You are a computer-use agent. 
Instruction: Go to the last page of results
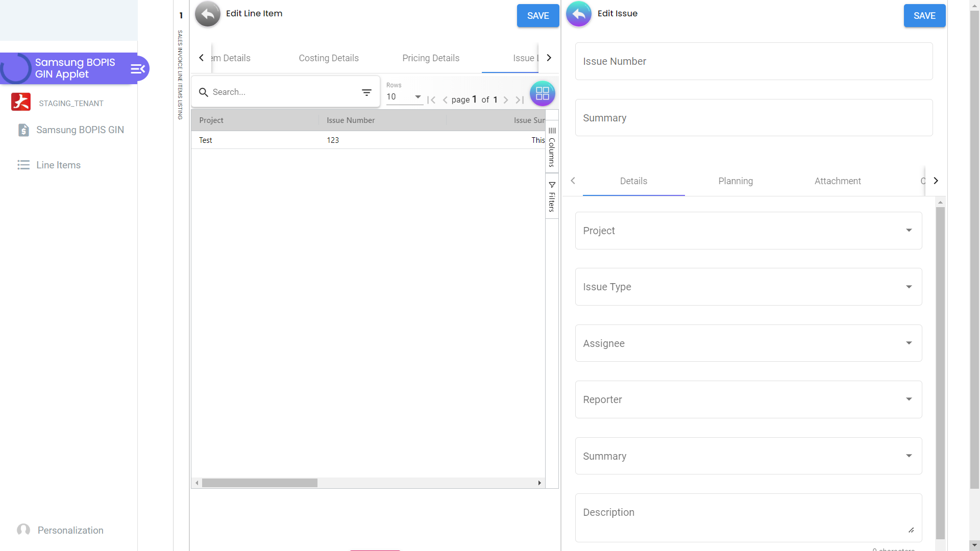(520, 100)
